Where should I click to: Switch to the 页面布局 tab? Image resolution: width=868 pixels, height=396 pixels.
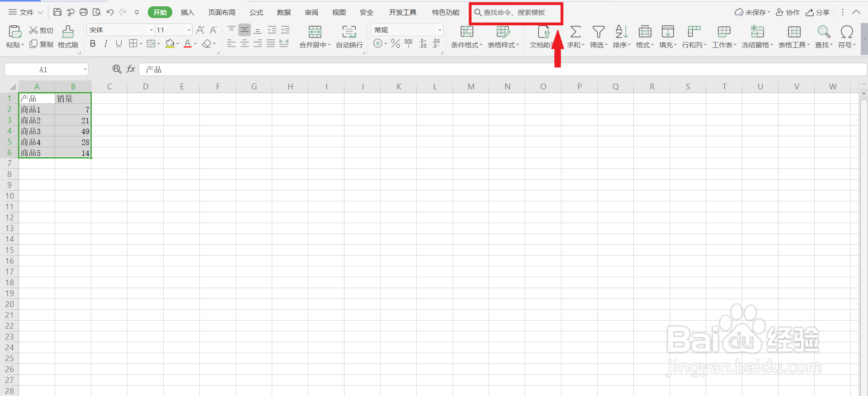(x=222, y=12)
